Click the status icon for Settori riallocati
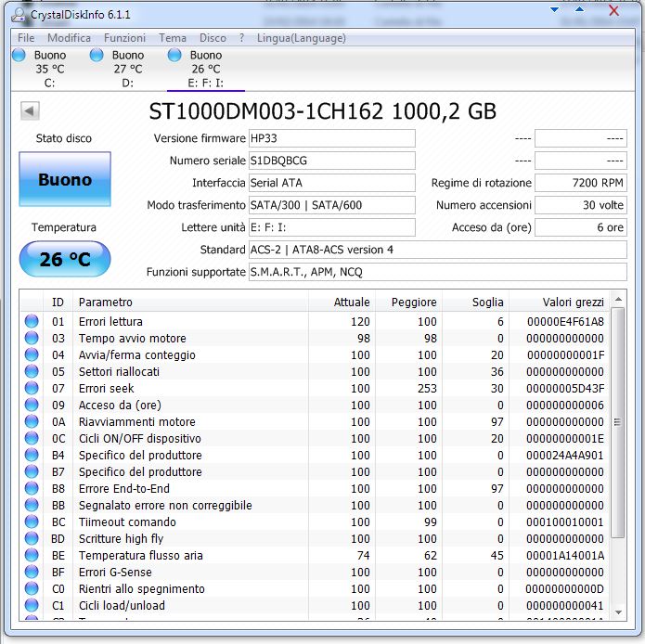 [x=32, y=372]
